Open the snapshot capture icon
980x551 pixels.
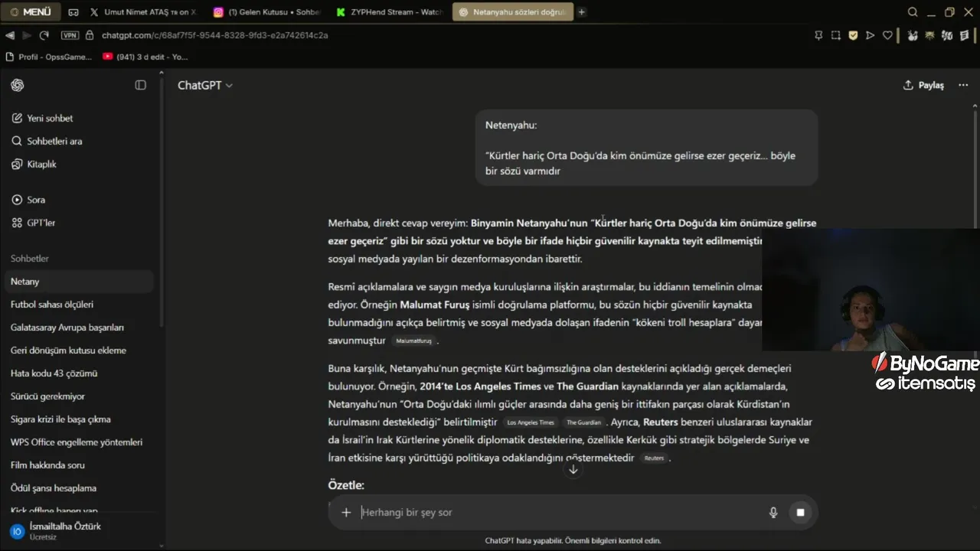(x=836, y=35)
